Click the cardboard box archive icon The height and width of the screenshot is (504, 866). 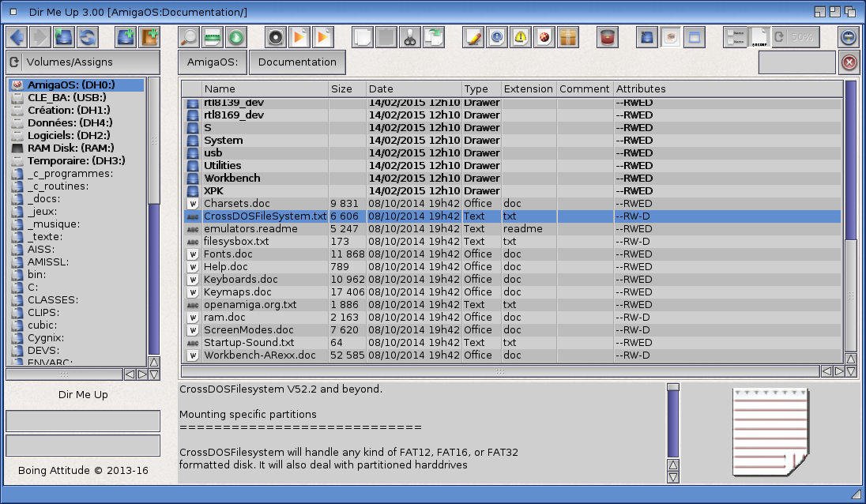[x=568, y=37]
